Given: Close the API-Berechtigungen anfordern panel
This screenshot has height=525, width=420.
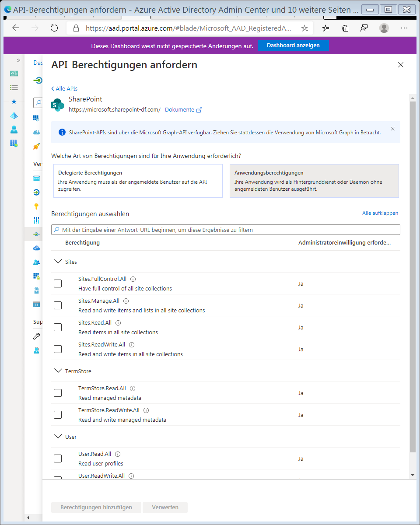Looking at the screenshot, I should pos(401,65).
